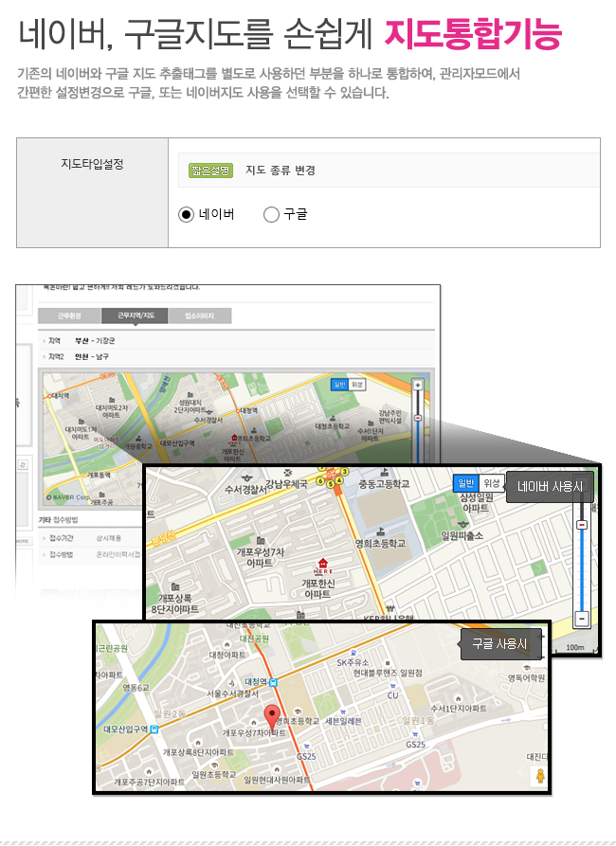Screen dimensions: 616x846
Task: Click the blue zoom track on enlarged Naver map
Action: (x=582, y=569)
